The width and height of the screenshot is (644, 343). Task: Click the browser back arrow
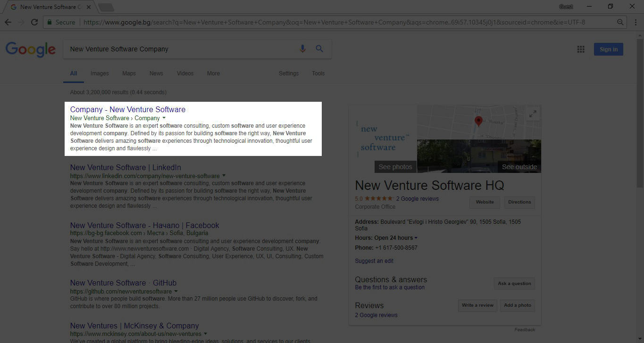click(8, 22)
